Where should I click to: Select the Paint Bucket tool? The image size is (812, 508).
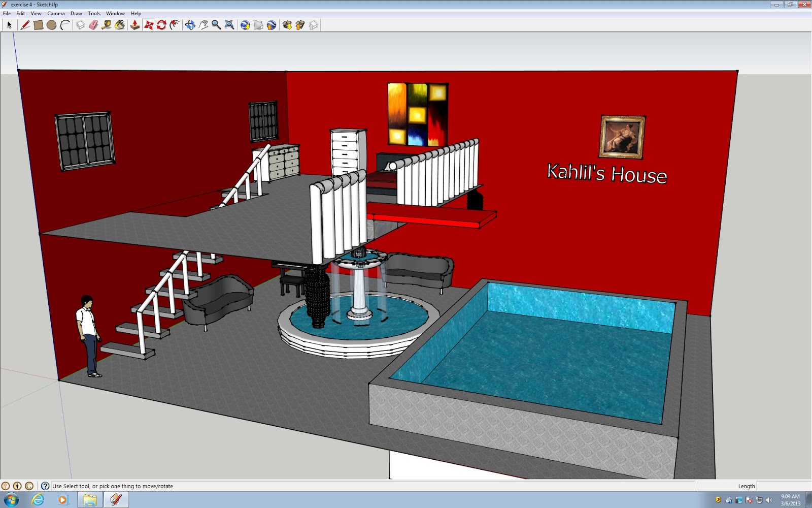(x=119, y=25)
